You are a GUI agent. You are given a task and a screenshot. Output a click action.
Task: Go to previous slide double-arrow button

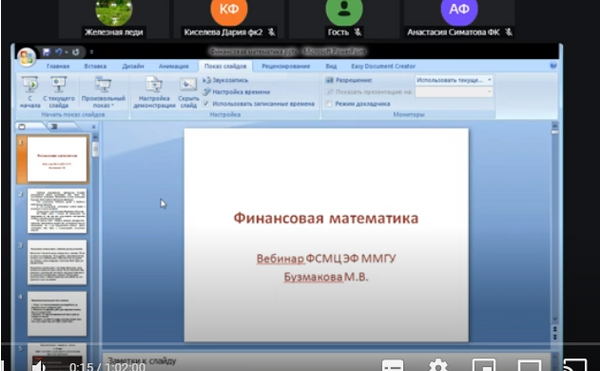coord(554,329)
